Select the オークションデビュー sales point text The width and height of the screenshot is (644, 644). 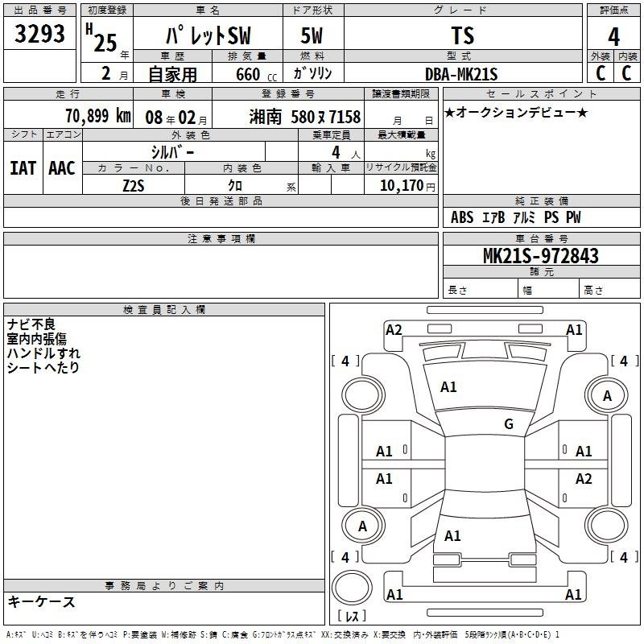click(516, 112)
